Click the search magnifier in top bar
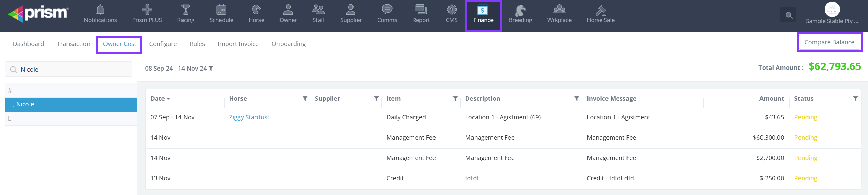Screen dimensions: 868x195 point(789,15)
